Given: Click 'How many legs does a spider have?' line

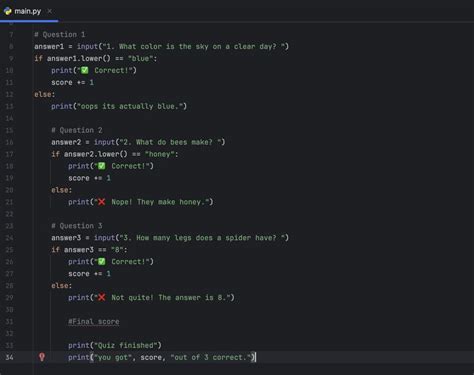Looking at the screenshot, I should click(x=170, y=238).
